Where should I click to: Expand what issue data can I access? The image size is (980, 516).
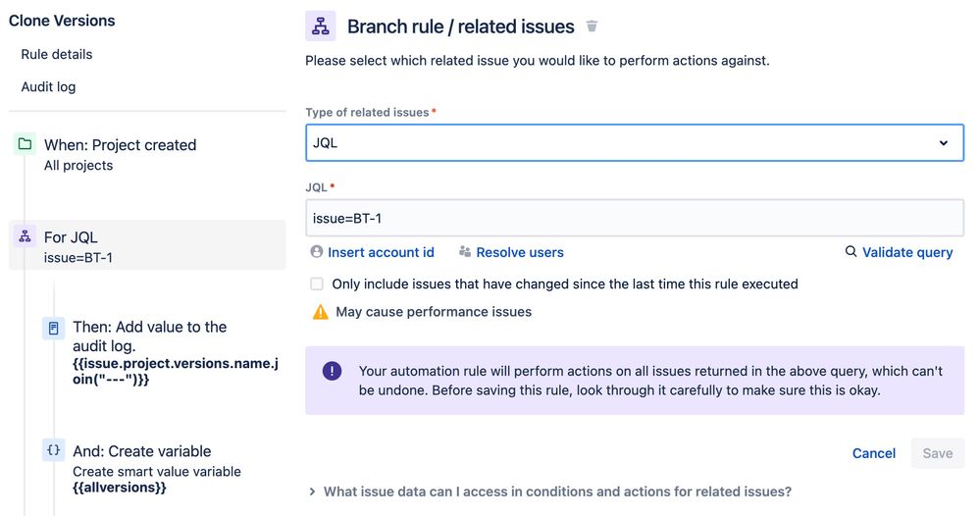pos(556,491)
